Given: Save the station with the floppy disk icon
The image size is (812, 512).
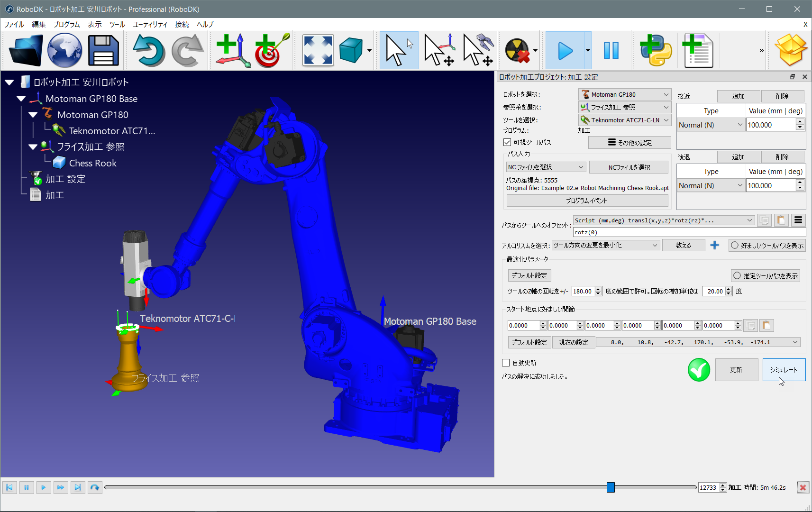Looking at the screenshot, I should point(103,50).
